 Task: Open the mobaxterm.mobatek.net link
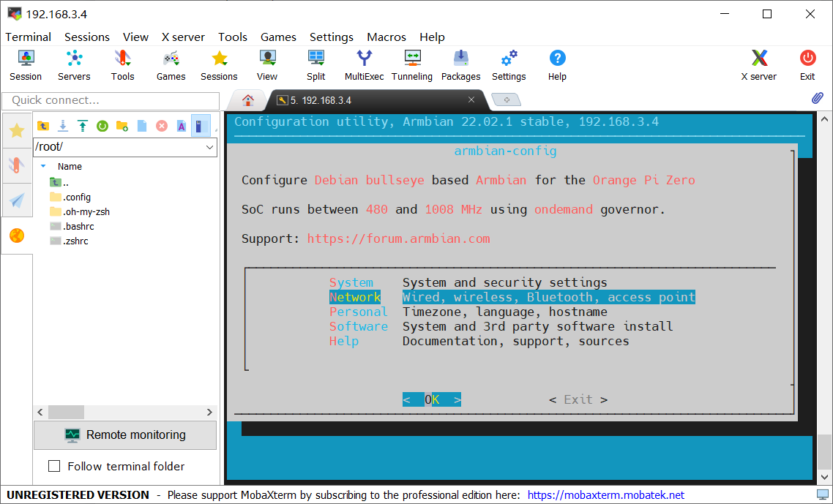tap(606, 495)
